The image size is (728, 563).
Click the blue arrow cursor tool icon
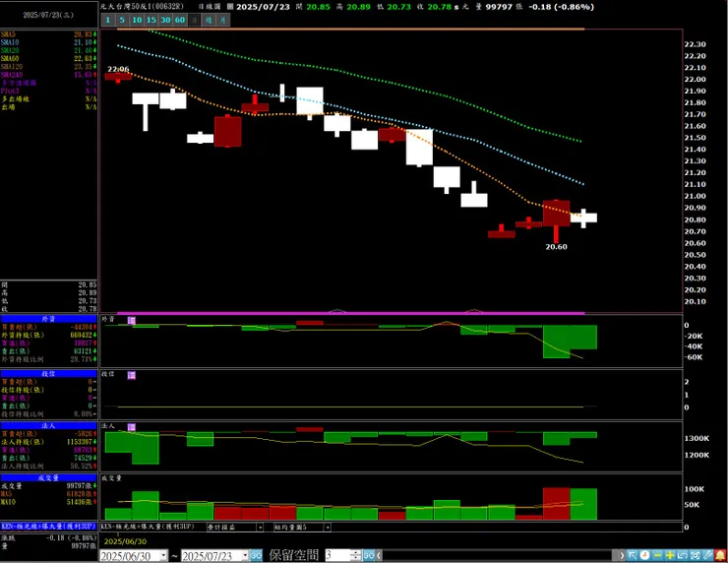click(633, 555)
